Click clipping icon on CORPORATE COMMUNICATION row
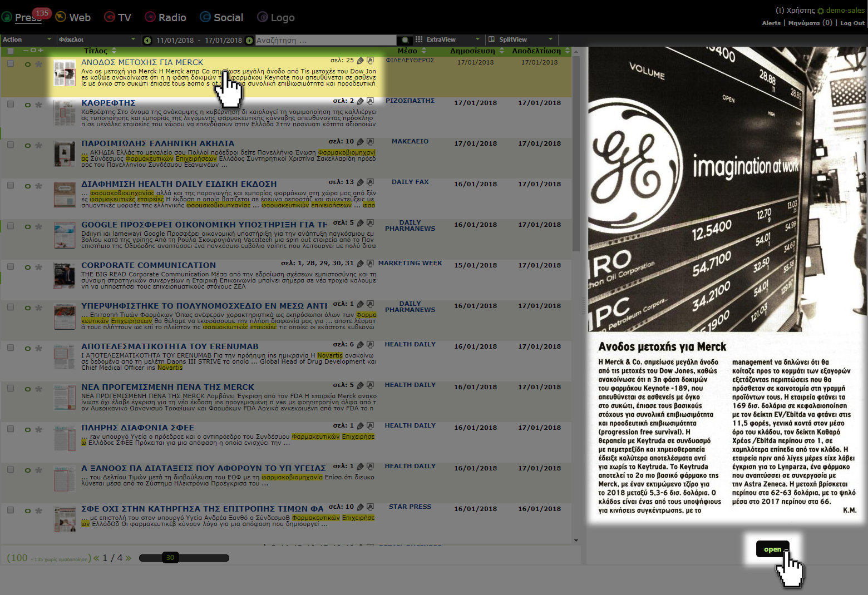This screenshot has height=595, width=868. pyautogui.click(x=370, y=263)
